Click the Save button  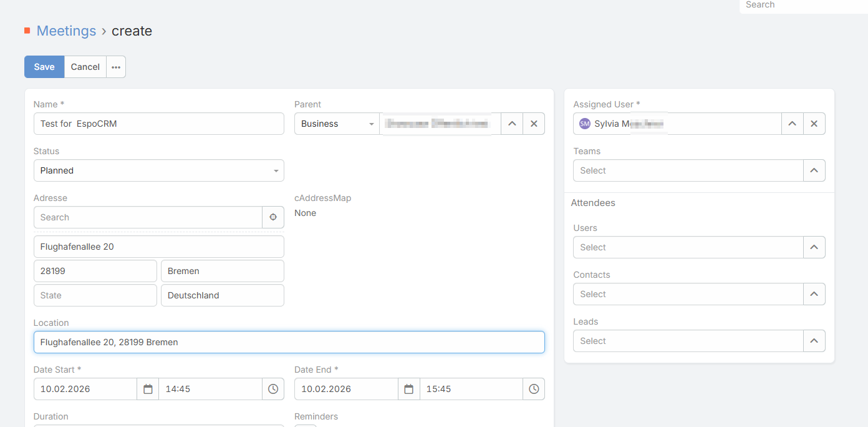coord(44,67)
